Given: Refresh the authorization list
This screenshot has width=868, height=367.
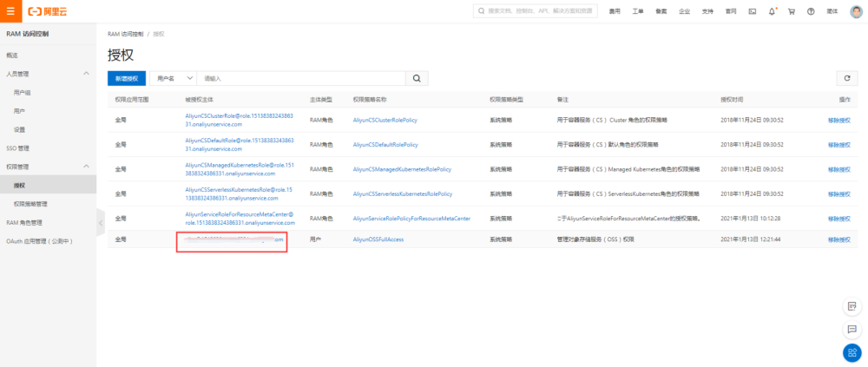Looking at the screenshot, I should tap(847, 79).
